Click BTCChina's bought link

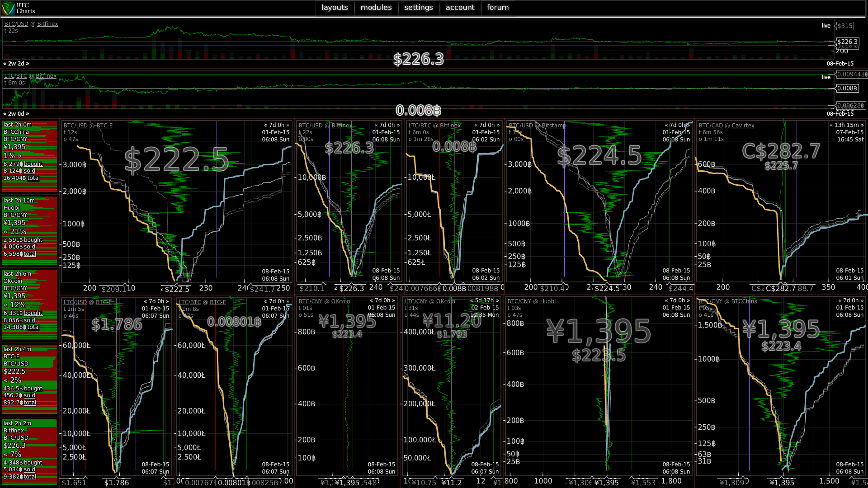[x=33, y=164]
